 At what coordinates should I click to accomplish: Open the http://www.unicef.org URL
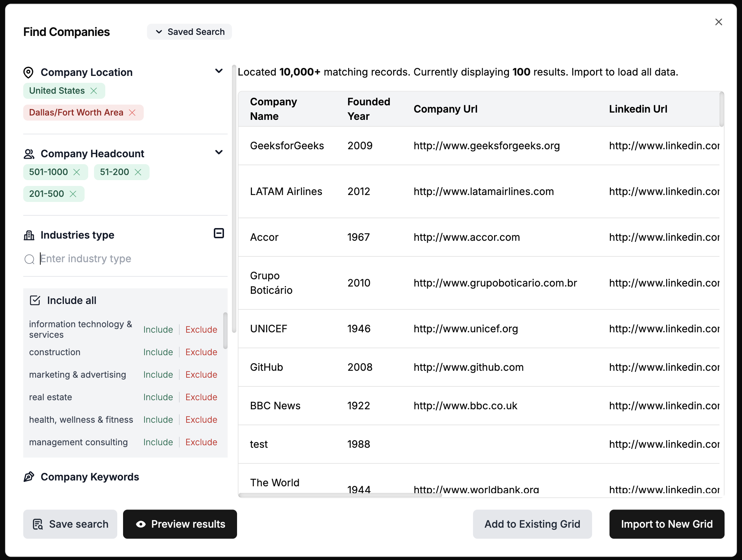point(466,329)
